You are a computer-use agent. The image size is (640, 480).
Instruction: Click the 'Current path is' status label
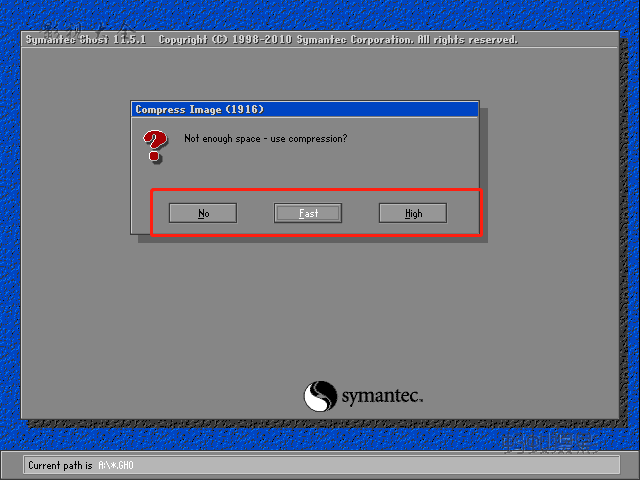60,465
